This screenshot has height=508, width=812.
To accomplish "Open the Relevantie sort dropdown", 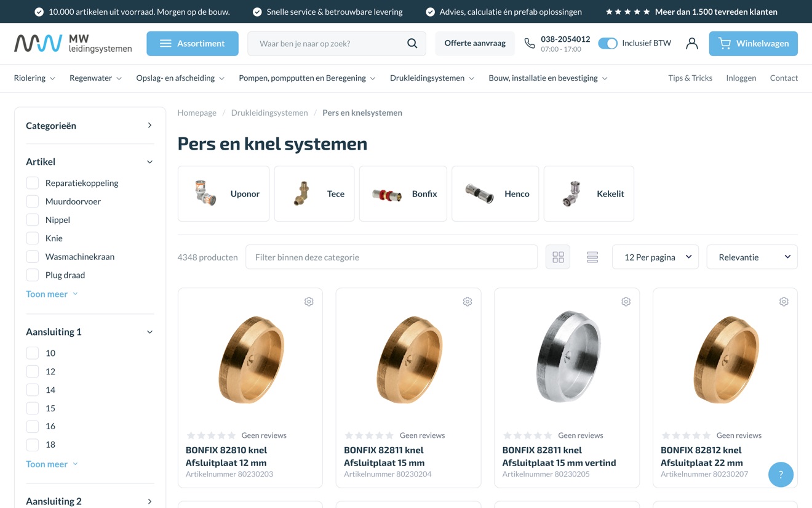I will pyautogui.click(x=752, y=257).
